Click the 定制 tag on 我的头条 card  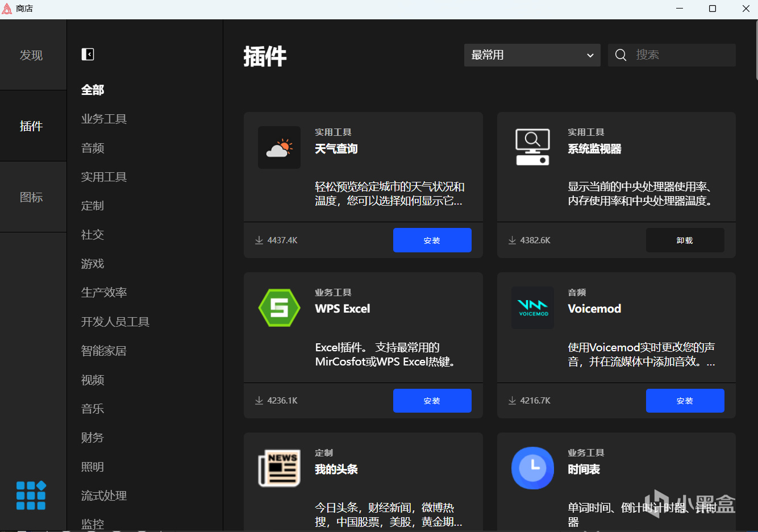tap(324, 452)
